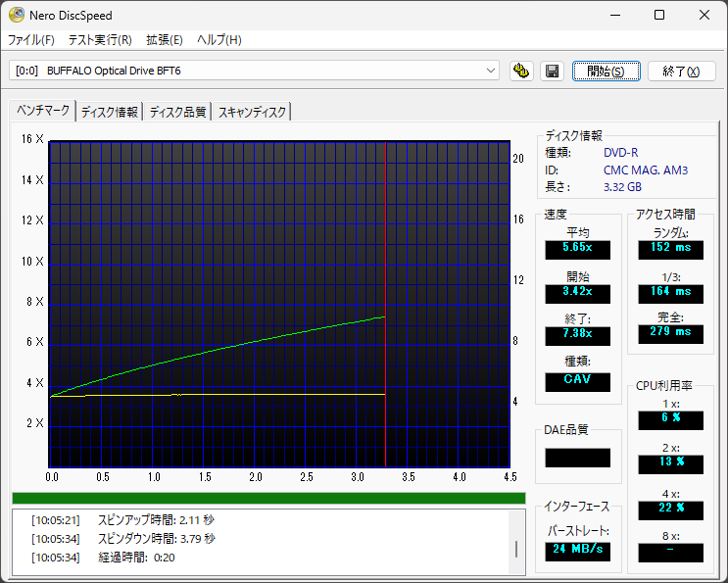The width and height of the screenshot is (728, 583).
Task: Click the 開始(S) start button
Action: coord(606,71)
